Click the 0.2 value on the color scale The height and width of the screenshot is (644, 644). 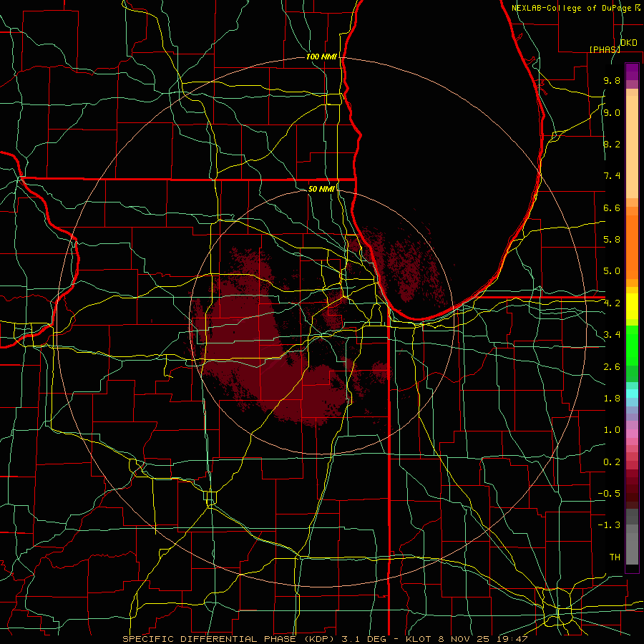[x=612, y=462]
